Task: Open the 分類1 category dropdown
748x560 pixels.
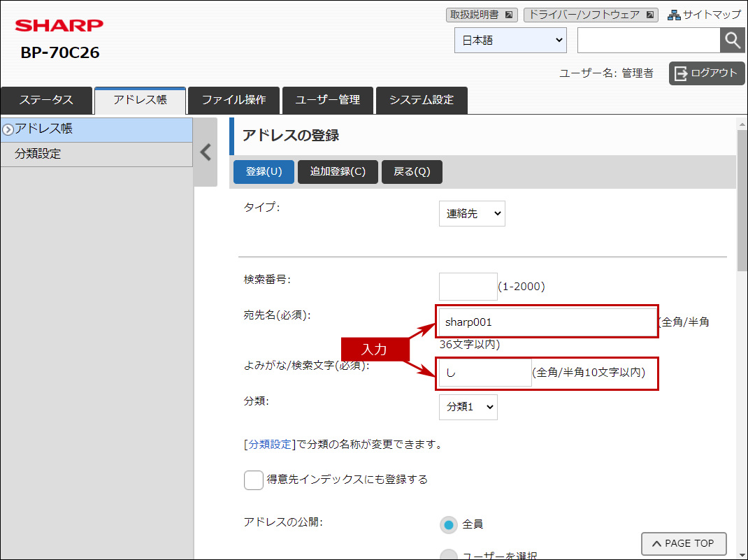Action: coord(468,407)
